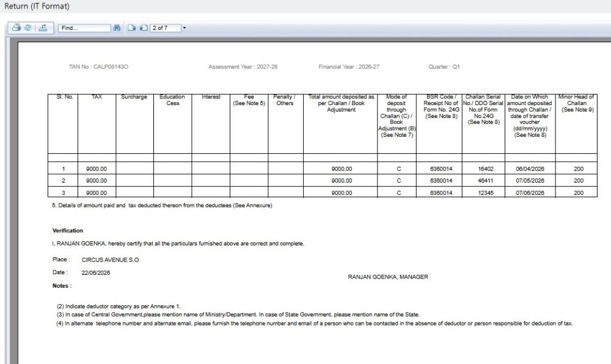Click the binoculars Find icon

pyautogui.click(x=117, y=27)
